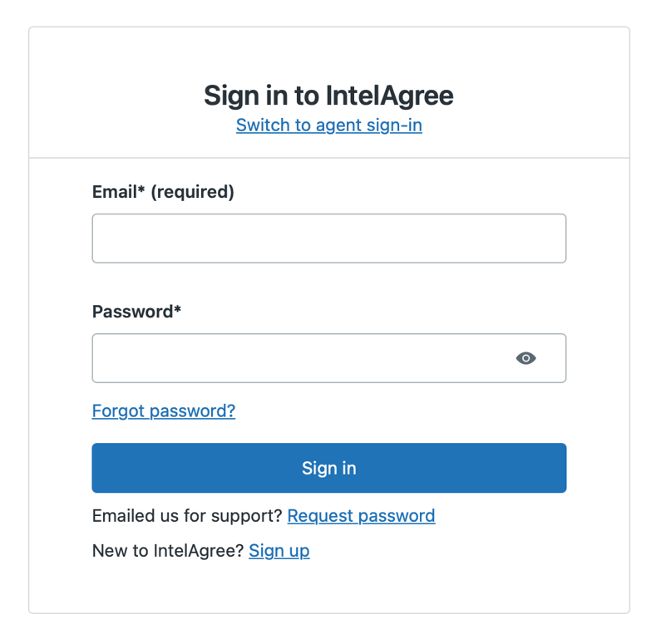This screenshot has width=661, height=644.
Task: Switch to the agent sign-in mode
Action: [328, 125]
